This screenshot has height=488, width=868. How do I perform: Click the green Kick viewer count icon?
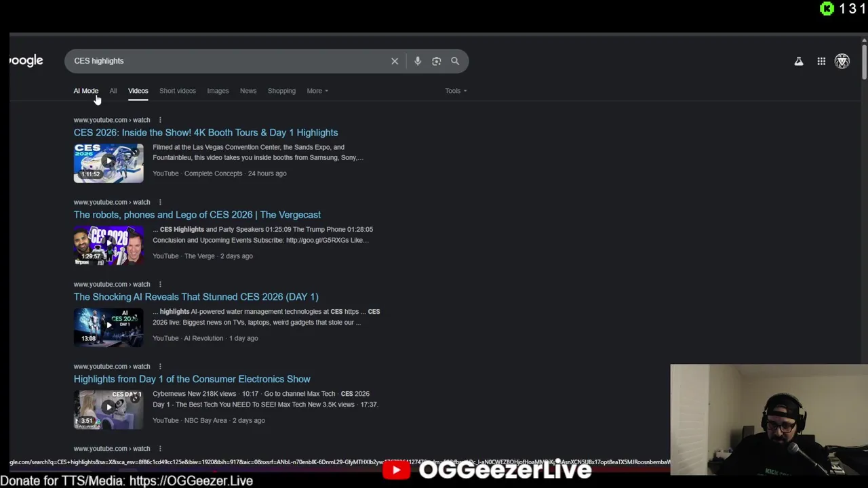point(827,9)
